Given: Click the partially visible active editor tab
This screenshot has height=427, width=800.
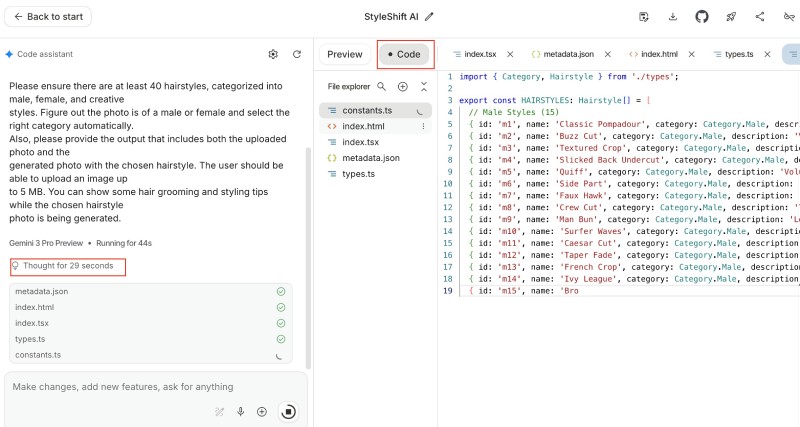Looking at the screenshot, I should tap(791, 54).
